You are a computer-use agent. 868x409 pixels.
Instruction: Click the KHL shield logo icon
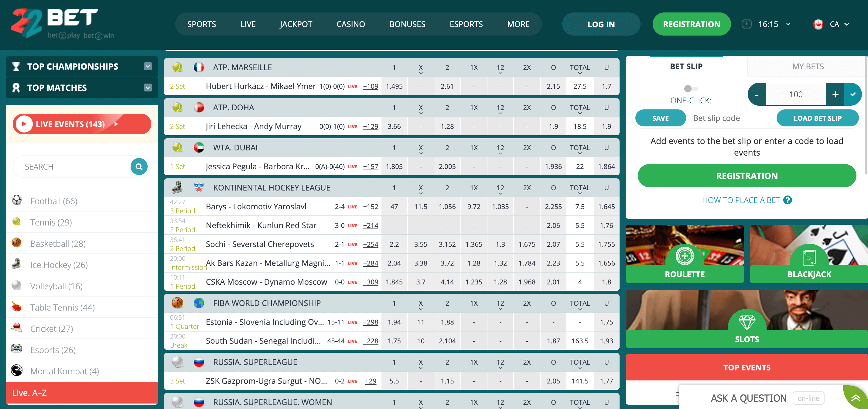pos(199,187)
